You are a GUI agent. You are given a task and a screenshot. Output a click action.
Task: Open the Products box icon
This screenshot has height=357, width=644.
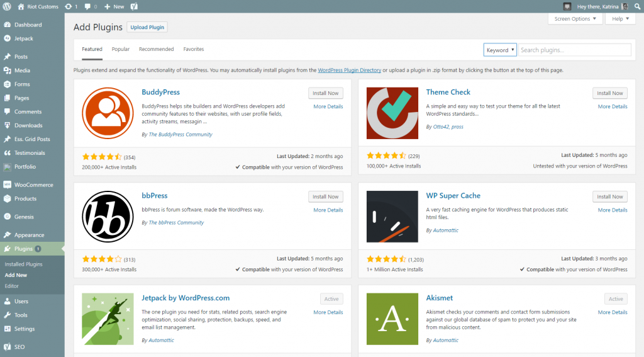(x=8, y=199)
